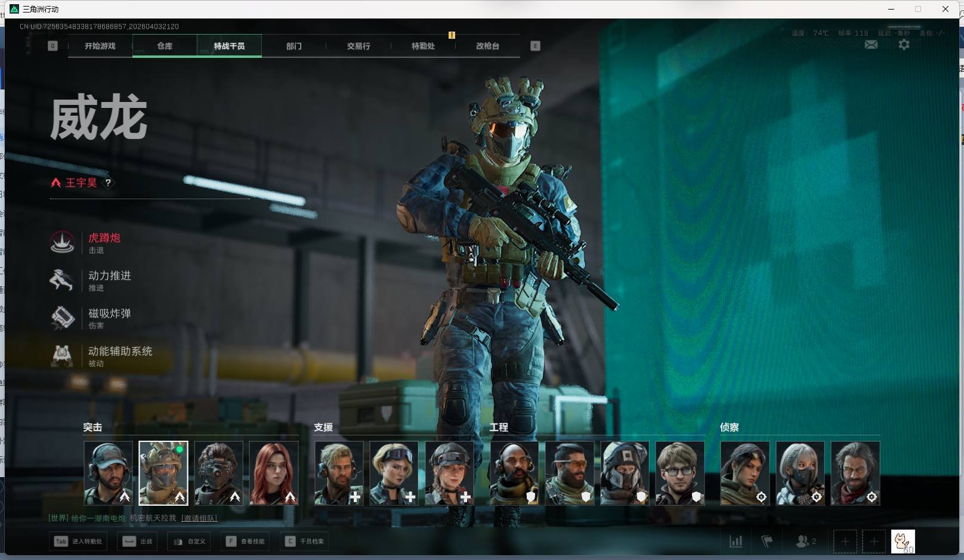The width and height of the screenshot is (964, 560).
Task: Open the 干员档案 button
Action: click(x=304, y=542)
